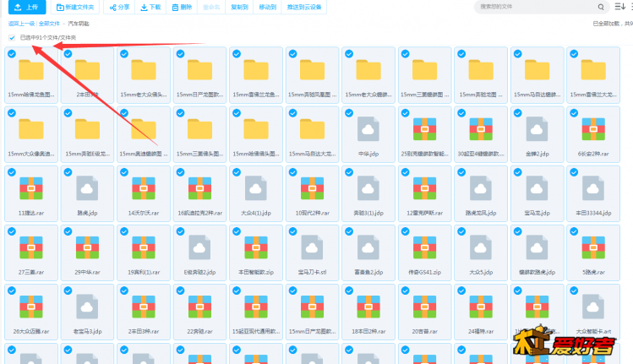Select the 宝马龙.jdp file icon
The height and width of the screenshot is (364, 633).
537,188
